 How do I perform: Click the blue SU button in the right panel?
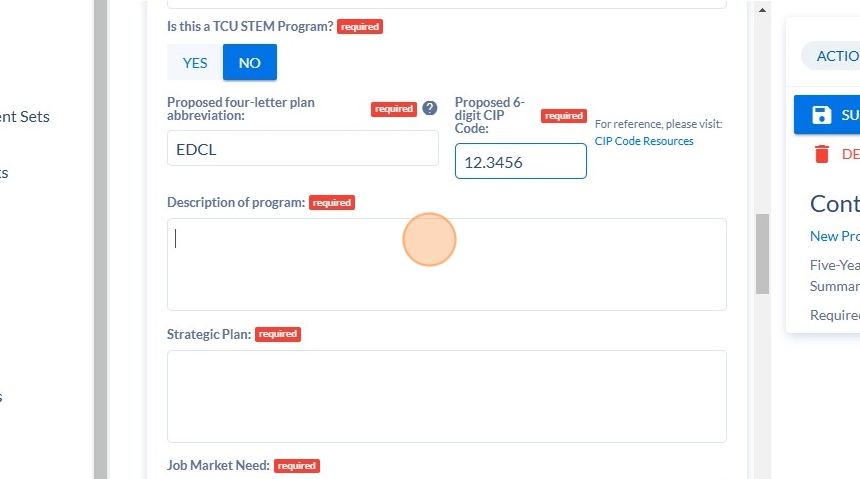[827, 115]
